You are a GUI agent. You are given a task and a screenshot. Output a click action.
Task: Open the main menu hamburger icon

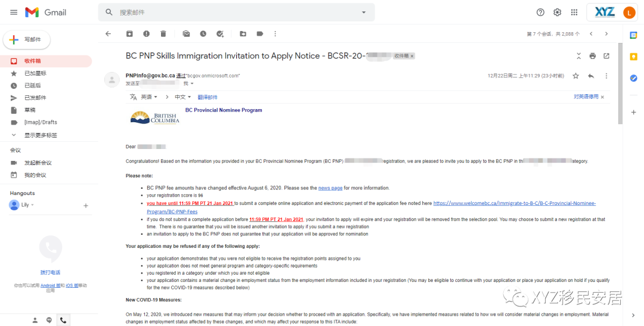click(14, 13)
